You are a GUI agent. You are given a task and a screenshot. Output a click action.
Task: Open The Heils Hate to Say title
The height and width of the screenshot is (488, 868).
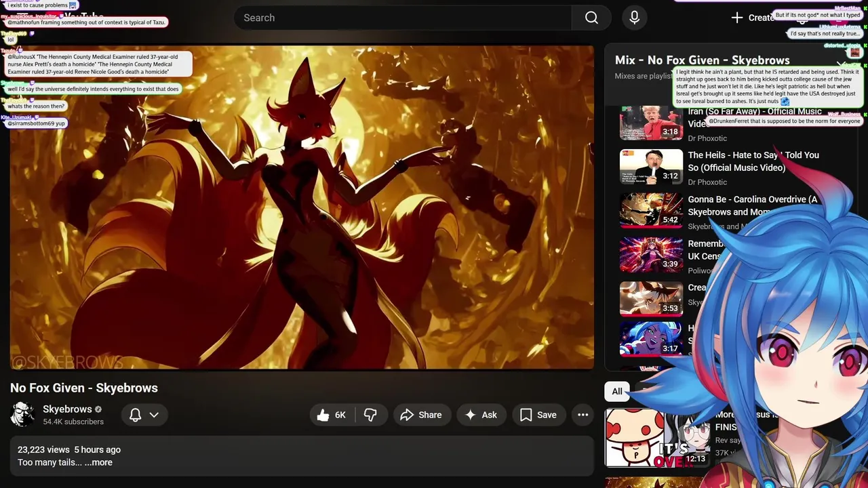click(x=753, y=161)
